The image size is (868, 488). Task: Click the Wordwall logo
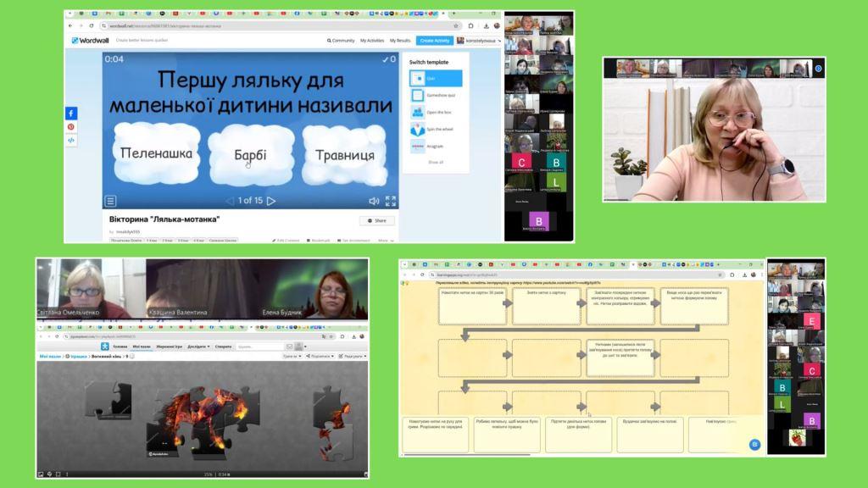[90, 40]
